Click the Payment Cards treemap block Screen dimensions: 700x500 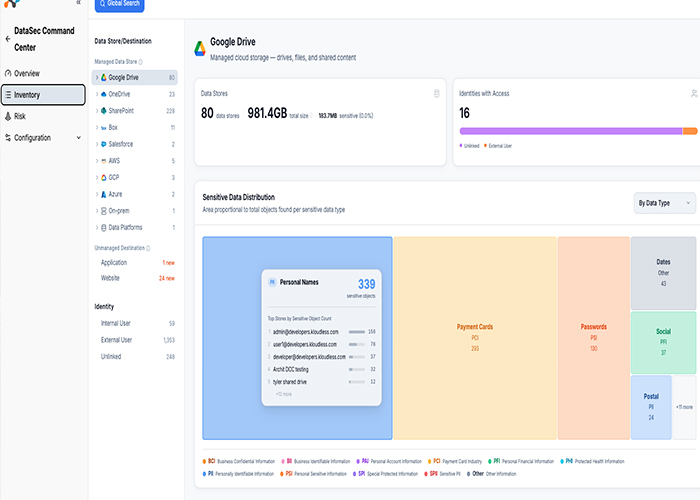point(475,338)
